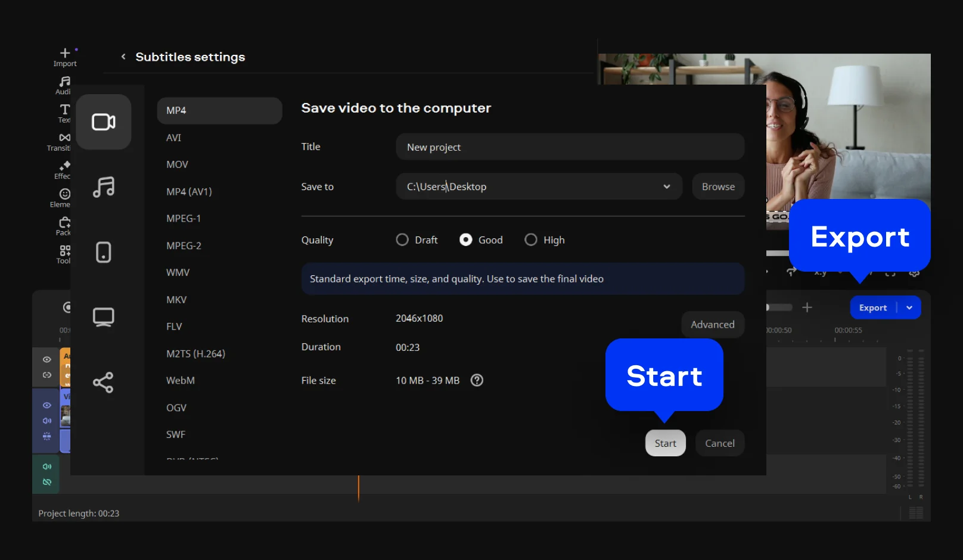Screen dimensions: 963x560
Task: Select the audio-only export tab
Action: point(104,187)
